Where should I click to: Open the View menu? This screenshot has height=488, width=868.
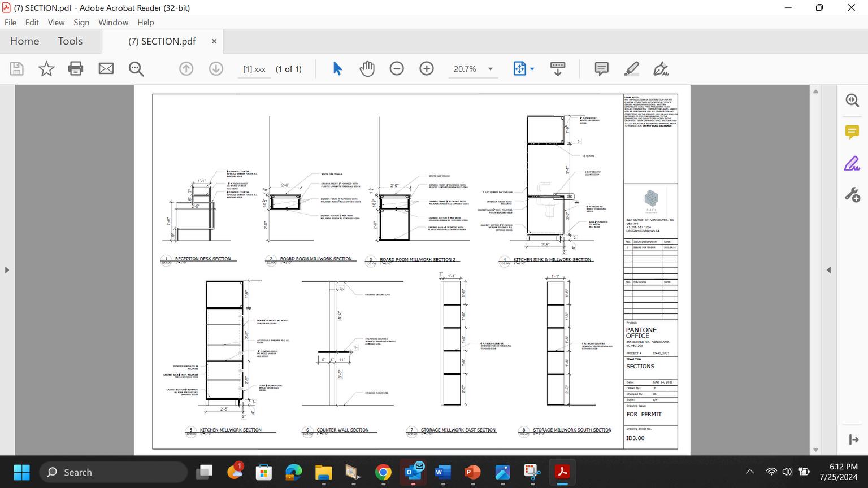[56, 23]
